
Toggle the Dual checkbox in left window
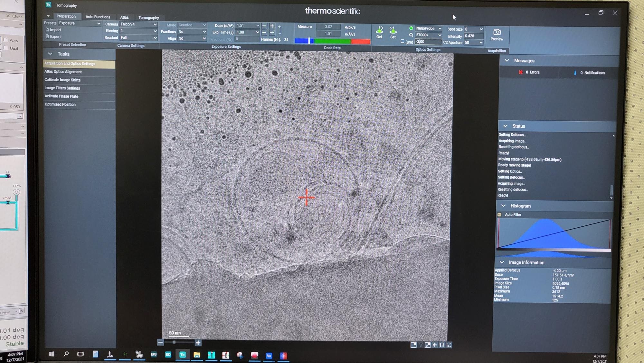coord(6,48)
